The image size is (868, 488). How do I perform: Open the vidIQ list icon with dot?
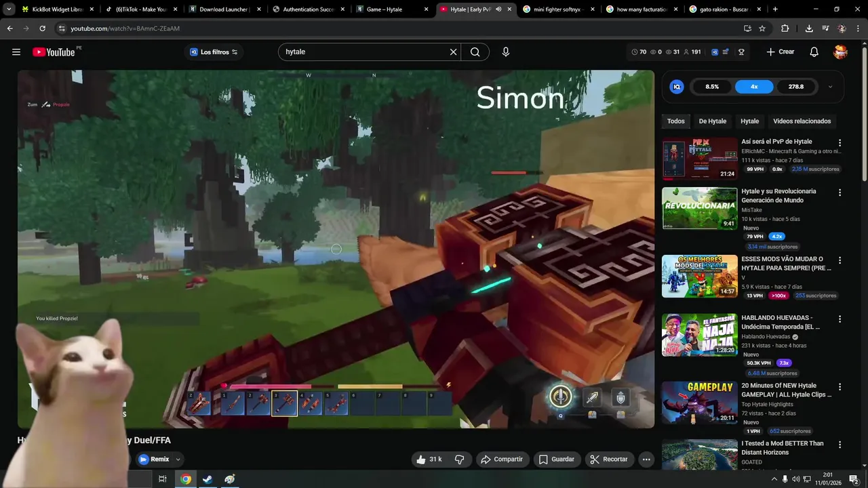pos(726,52)
